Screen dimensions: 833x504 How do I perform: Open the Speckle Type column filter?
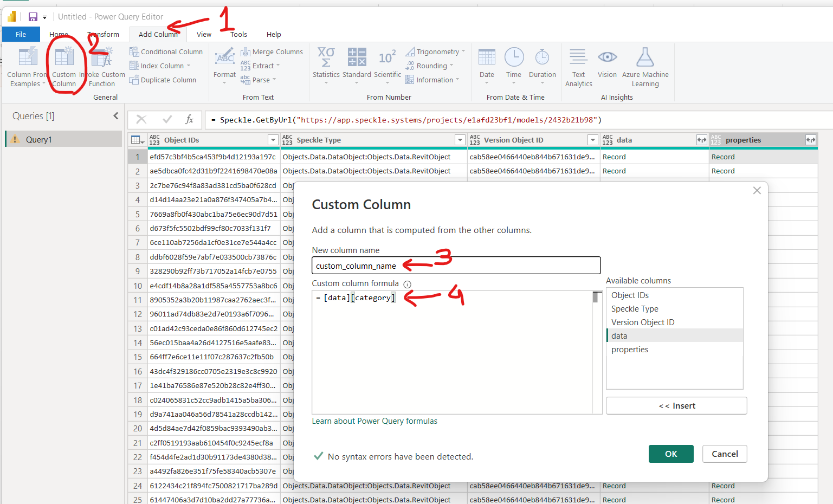point(460,140)
